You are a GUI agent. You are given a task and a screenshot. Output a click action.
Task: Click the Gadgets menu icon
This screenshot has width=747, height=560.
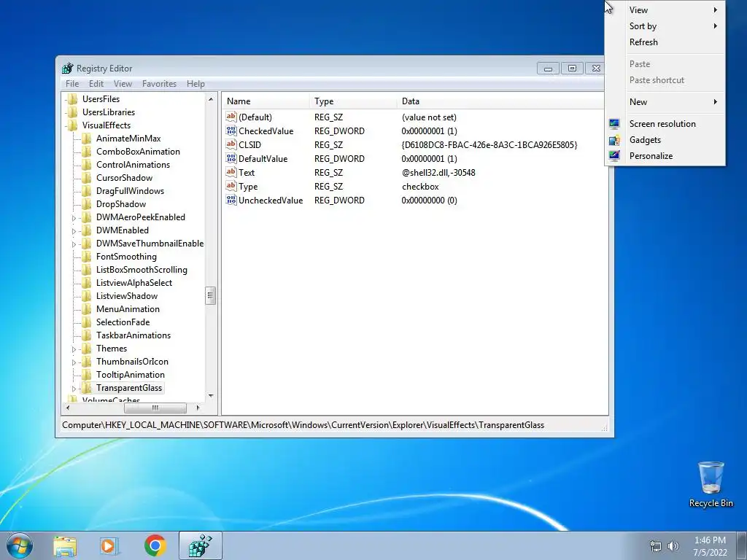click(x=614, y=140)
